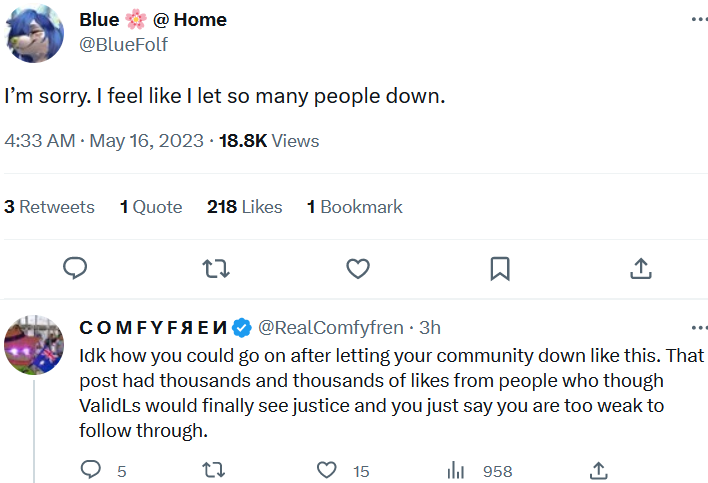Retweet Comfyfren's reply
Viewport: 708px width, 483px height.
pyautogui.click(x=213, y=470)
